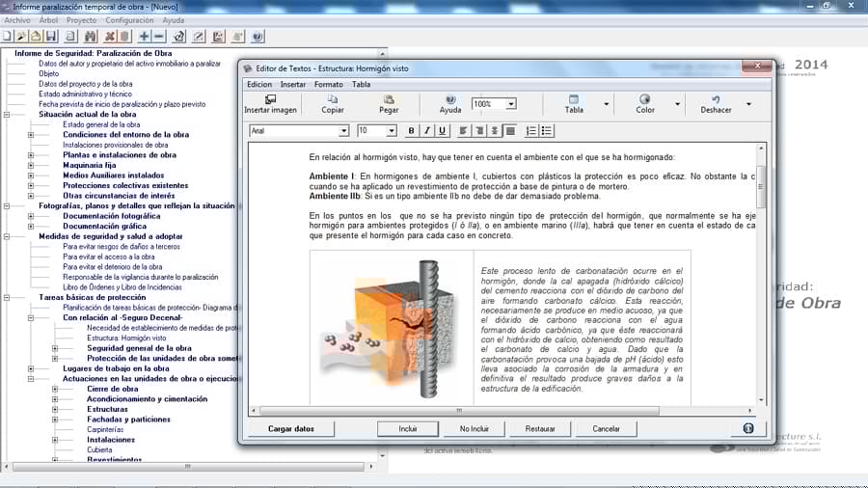Click the faded icon left of help globe

pyautogui.click(x=238, y=37)
